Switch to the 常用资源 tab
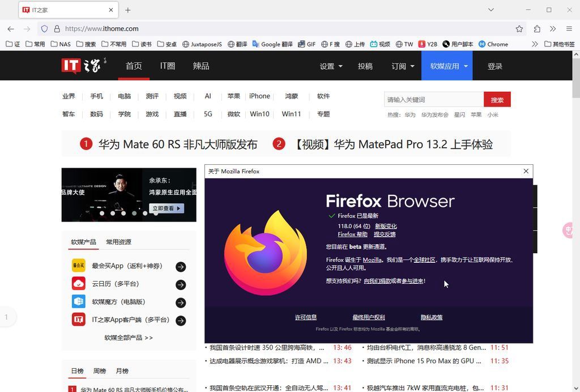This screenshot has width=580, height=392. [119, 242]
